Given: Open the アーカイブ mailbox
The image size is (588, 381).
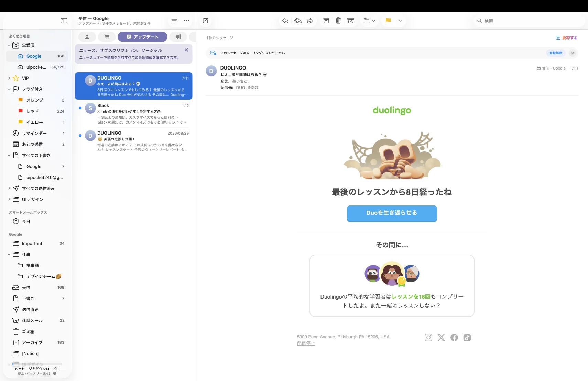Looking at the screenshot, I should click(x=37, y=342).
